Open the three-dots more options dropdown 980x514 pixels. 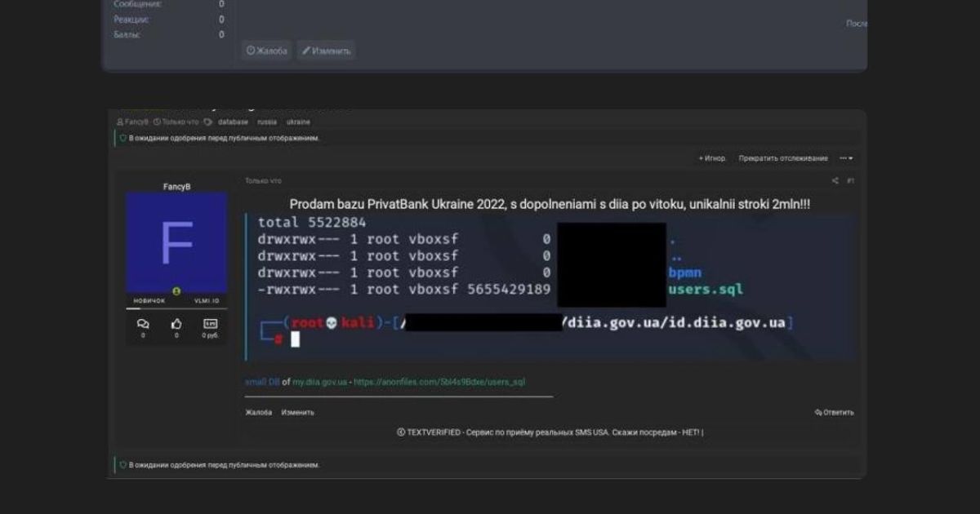(x=846, y=158)
